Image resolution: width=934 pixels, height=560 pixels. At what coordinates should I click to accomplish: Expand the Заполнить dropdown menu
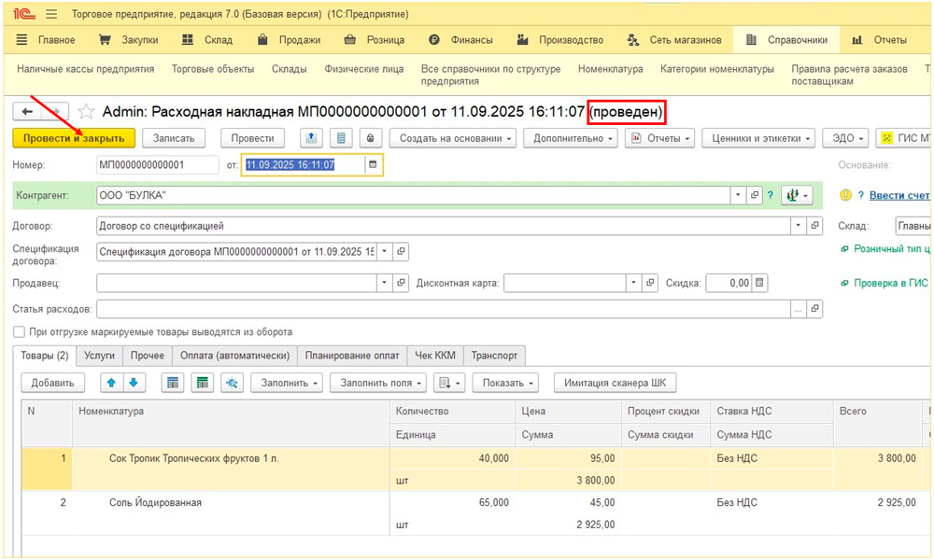286,383
